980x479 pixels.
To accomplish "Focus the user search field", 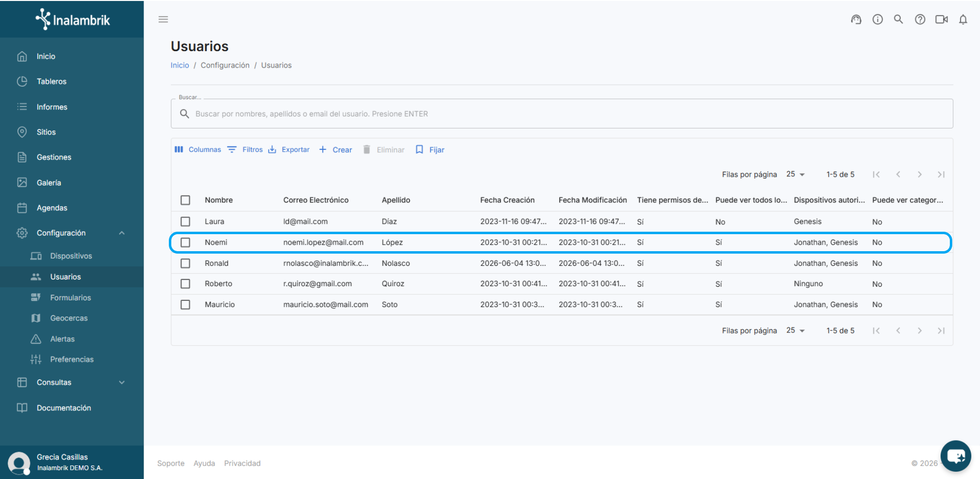I will (562, 114).
